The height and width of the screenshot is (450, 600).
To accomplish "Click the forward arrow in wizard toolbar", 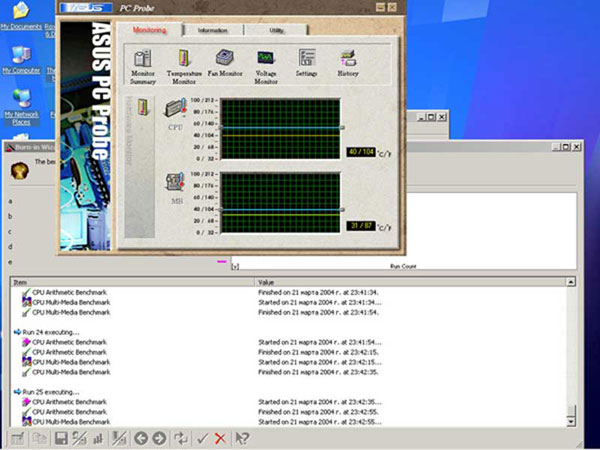I will [159, 438].
